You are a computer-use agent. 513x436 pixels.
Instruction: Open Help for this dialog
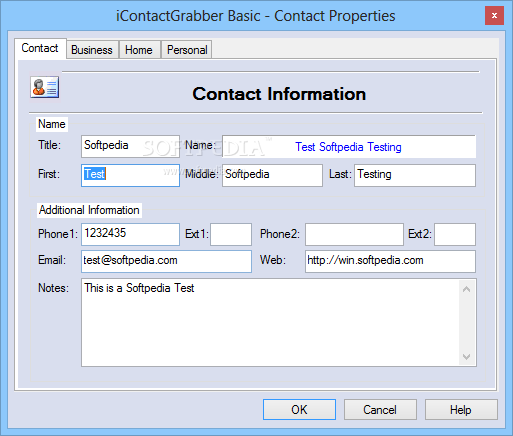[461, 409]
